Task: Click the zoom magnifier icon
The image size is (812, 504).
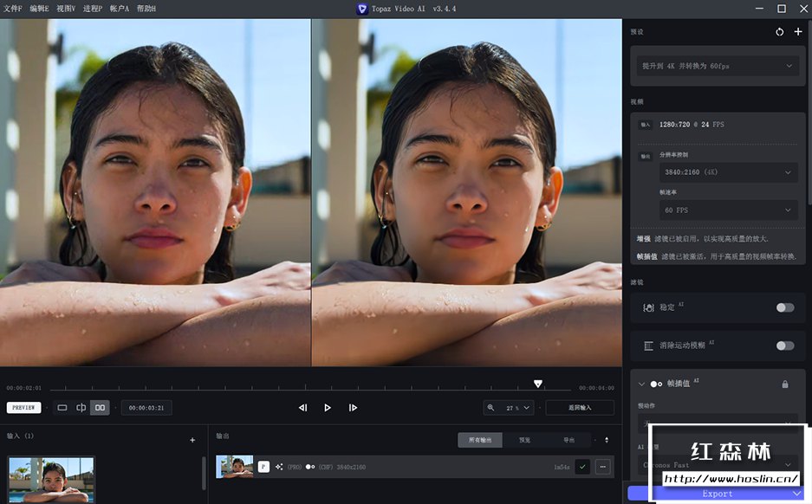Action: [x=490, y=408]
